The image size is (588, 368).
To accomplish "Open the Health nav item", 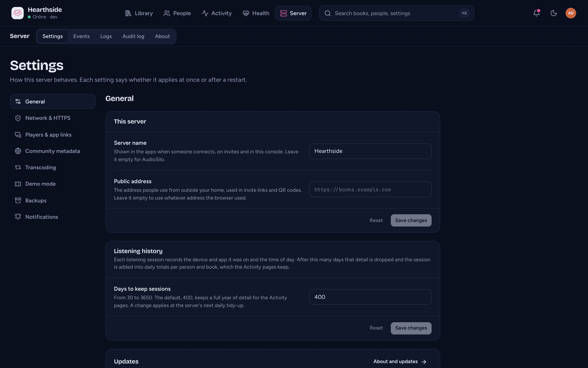I will point(256,13).
